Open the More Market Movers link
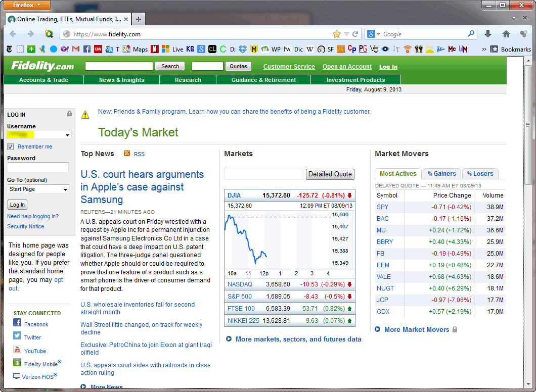This screenshot has height=392, width=536. (x=416, y=329)
